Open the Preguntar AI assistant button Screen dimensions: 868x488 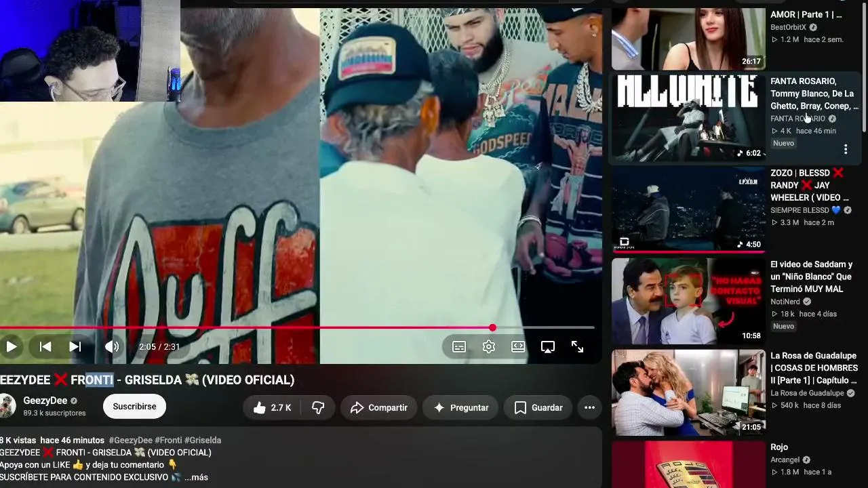pyautogui.click(x=460, y=407)
